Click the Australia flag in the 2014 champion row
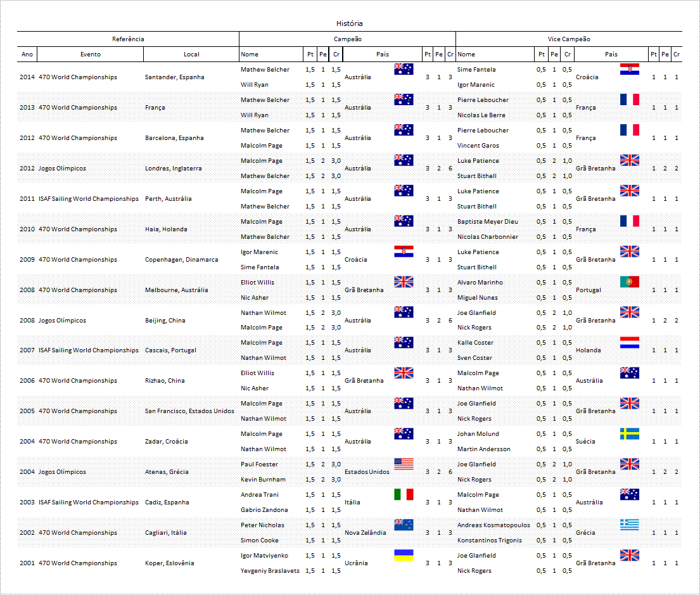 click(404, 69)
